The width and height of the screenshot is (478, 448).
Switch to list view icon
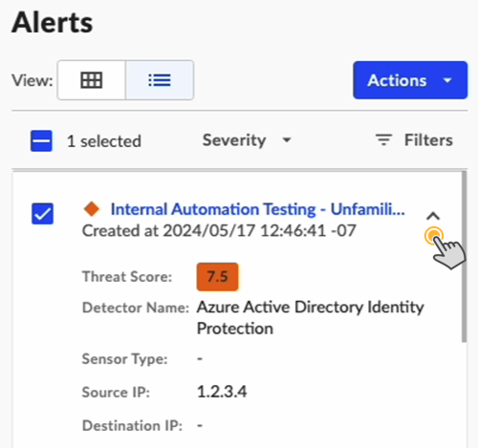pyautogui.click(x=160, y=80)
